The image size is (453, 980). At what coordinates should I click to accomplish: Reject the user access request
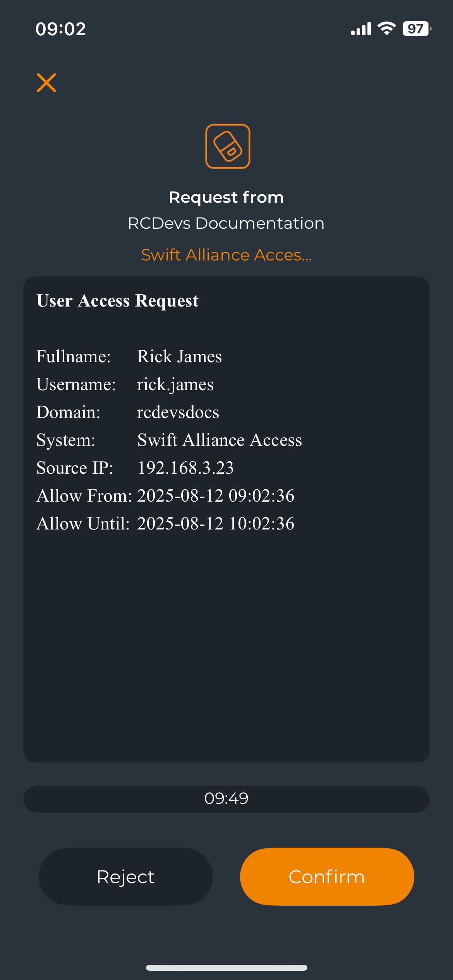[x=126, y=877]
